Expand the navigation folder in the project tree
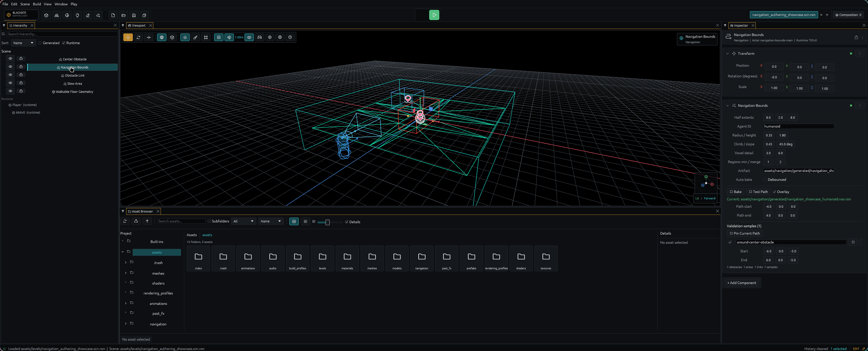Image resolution: width=868 pixels, height=351 pixels. click(126, 324)
